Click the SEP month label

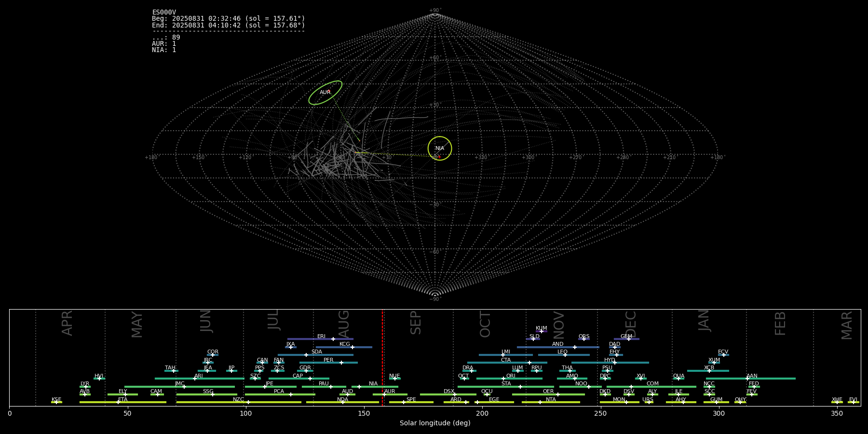click(416, 323)
